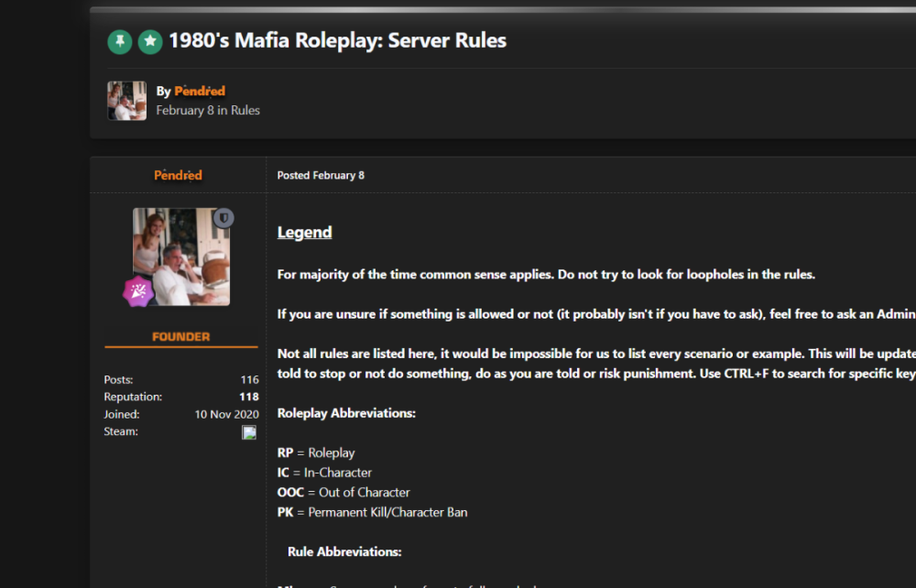Open the large profile picture beside the post
The image size is (916, 588).
181,256
